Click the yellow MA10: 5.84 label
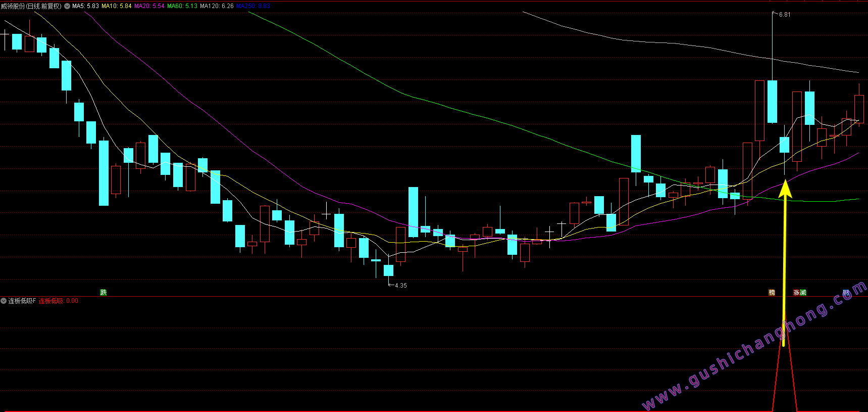 pos(117,6)
